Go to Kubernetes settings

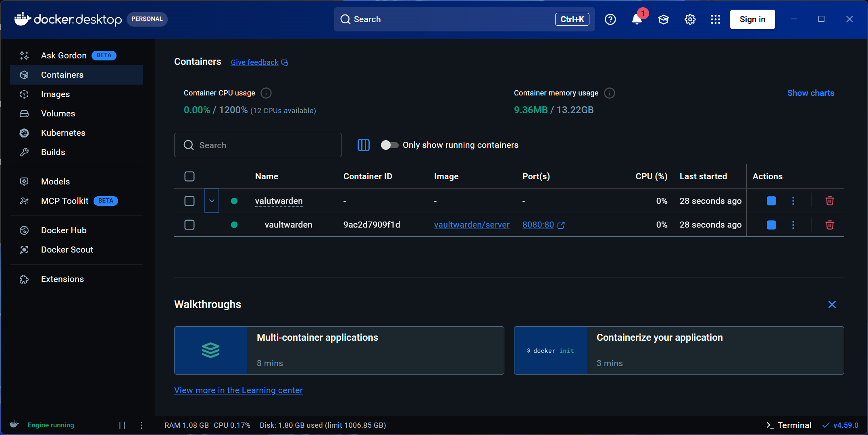(x=63, y=133)
